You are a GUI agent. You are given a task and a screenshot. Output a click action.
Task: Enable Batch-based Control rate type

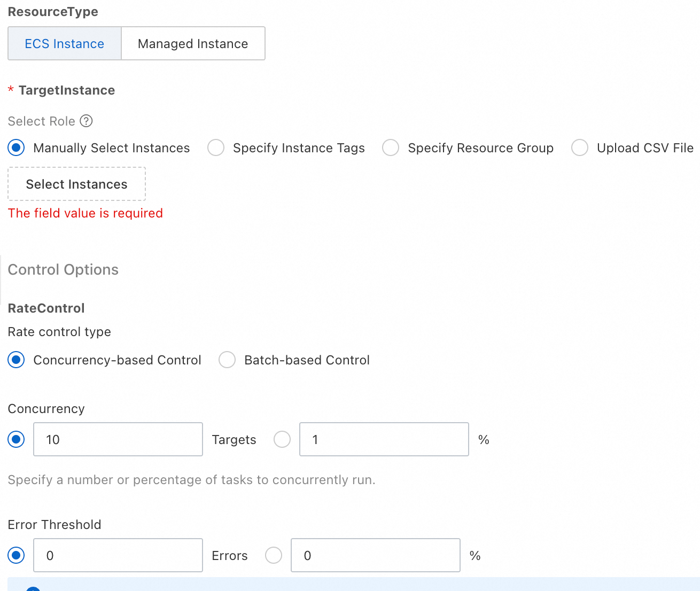227,360
